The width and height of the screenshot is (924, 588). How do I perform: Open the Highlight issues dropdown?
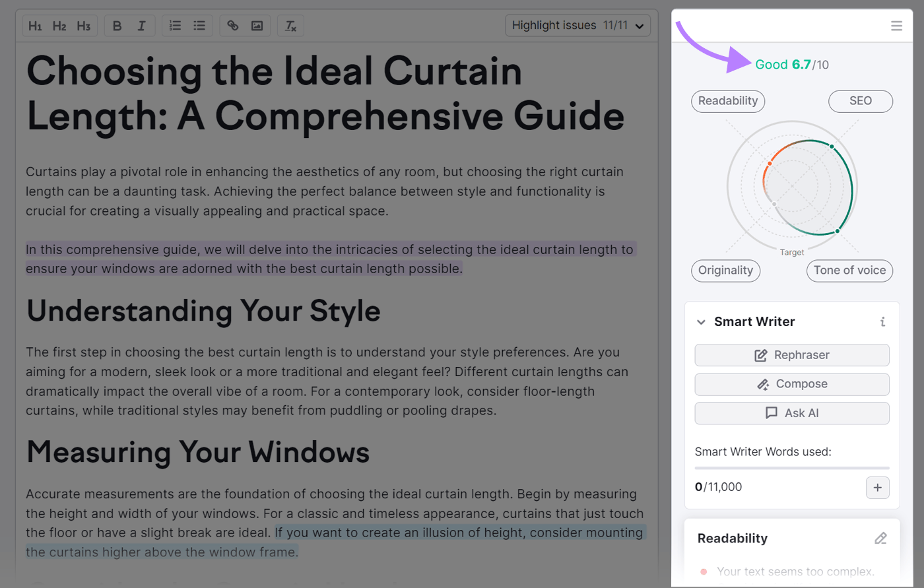tap(577, 25)
